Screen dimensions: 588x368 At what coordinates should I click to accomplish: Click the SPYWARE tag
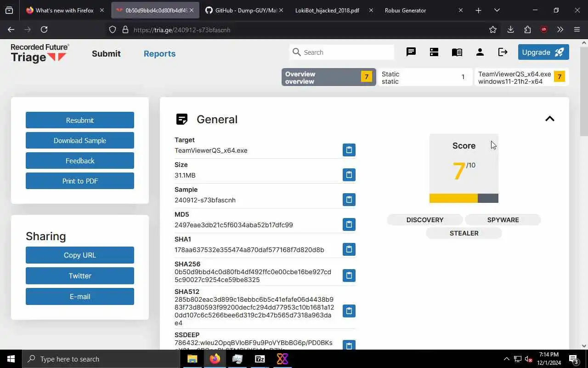[503, 220]
